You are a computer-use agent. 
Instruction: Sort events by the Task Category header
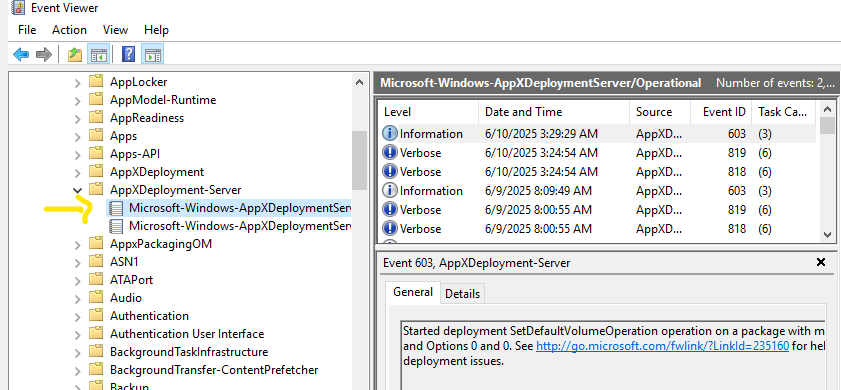tap(784, 112)
